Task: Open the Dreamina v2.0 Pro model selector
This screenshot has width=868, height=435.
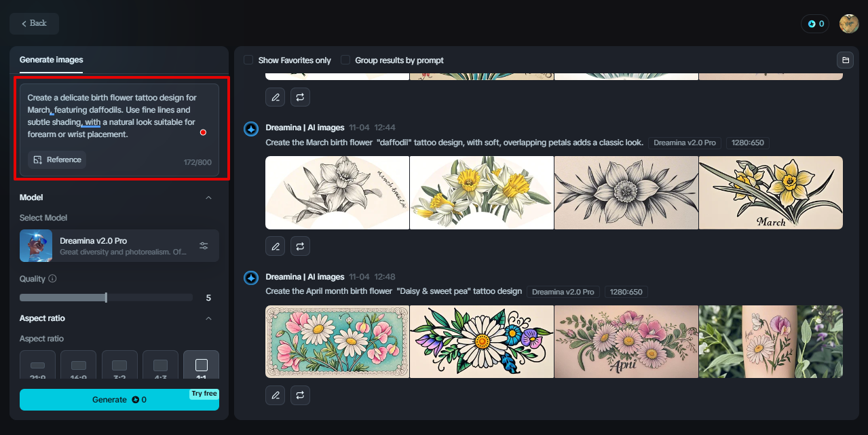Action: (x=119, y=246)
